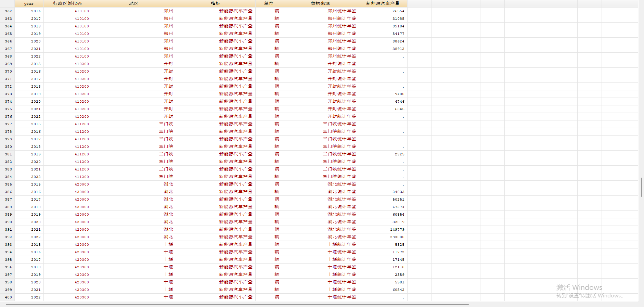644x307 pixels.
Task: Click row number 362
Action: (x=8, y=11)
